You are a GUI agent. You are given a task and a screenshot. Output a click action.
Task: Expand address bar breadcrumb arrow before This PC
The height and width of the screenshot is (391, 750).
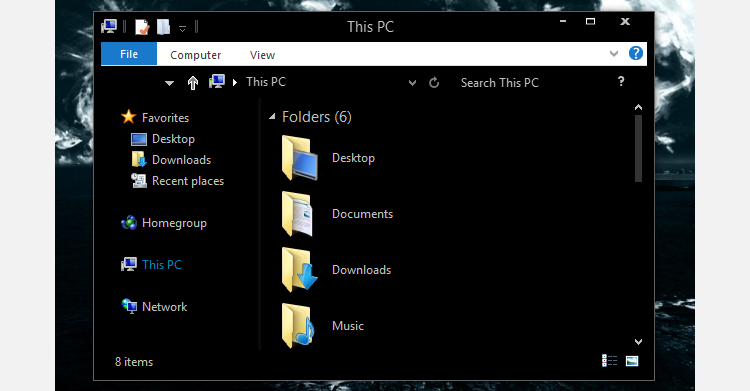(235, 83)
